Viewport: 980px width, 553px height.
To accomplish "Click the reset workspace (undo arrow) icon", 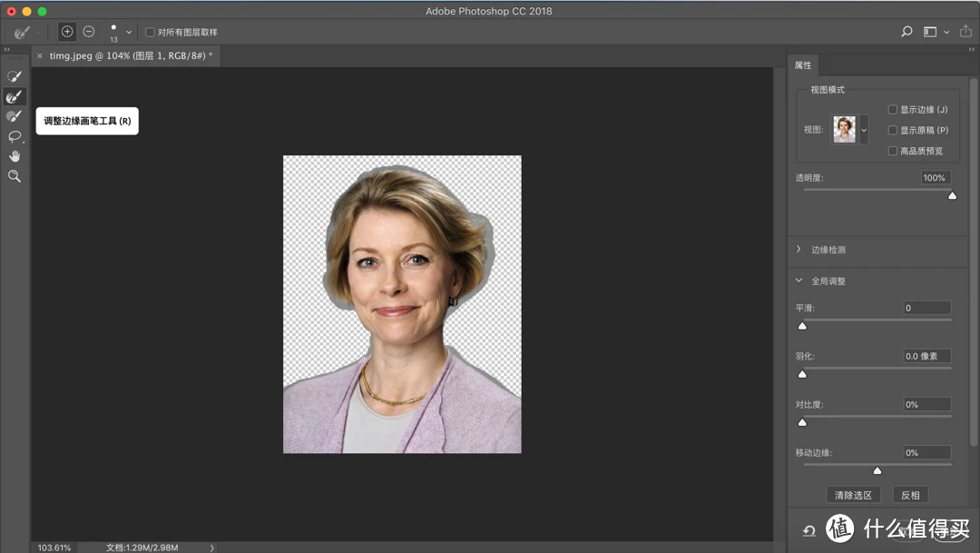I will coord(808,530).
